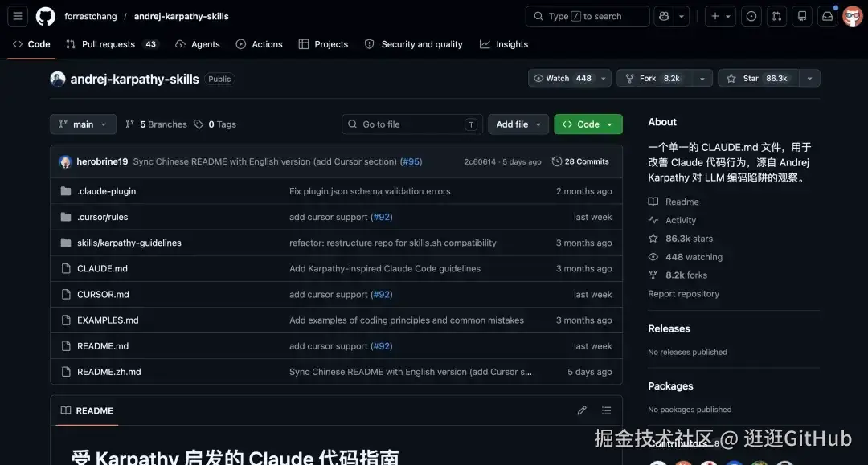Open the EXAMPLES.md file
This screenshot has width=868, height=465.
coord(108,320)
